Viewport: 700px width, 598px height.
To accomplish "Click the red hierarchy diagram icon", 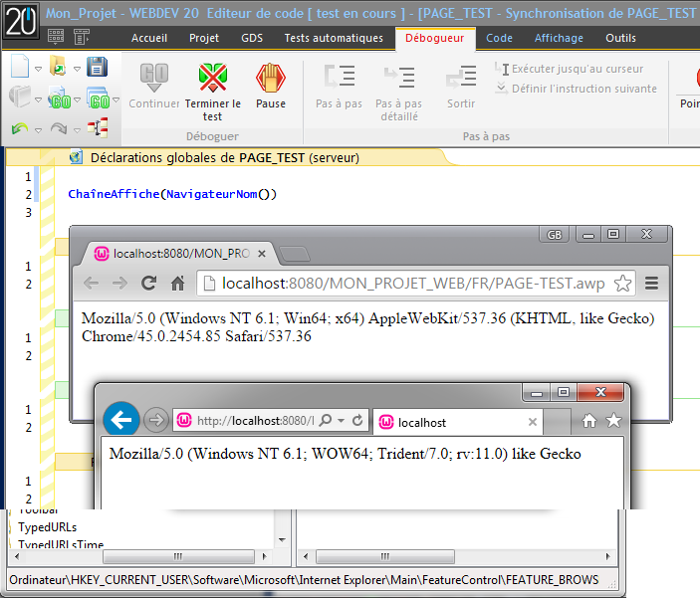I will [x=98, y=128].
